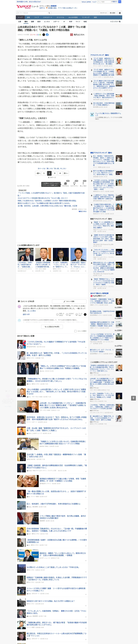Go to previous page with 前へ

pos(38,173)
